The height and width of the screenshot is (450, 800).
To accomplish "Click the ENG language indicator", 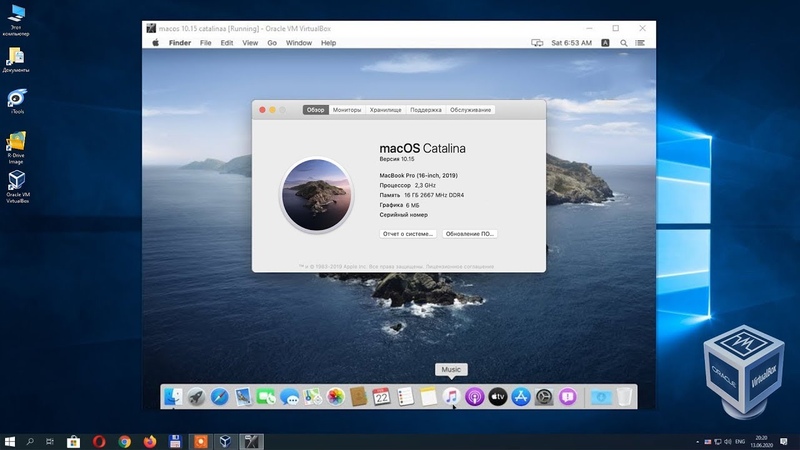I will [740, 441].
